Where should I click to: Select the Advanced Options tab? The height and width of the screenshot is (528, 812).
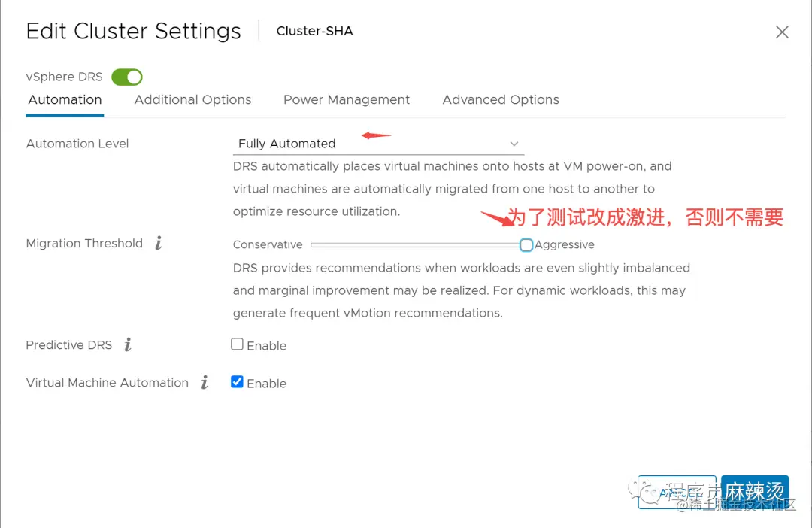tap(501, 99)
